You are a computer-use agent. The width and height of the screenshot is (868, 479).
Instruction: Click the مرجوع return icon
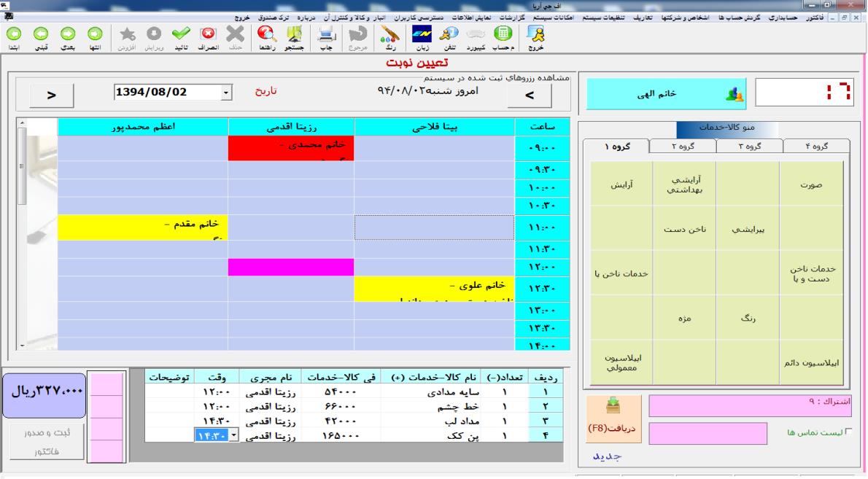click(357, 35)
